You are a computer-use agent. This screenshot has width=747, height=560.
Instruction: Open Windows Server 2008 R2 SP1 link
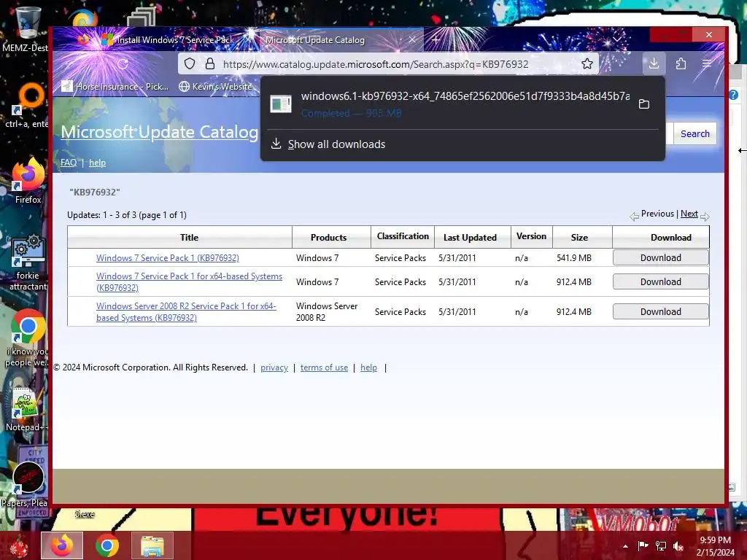186,312
